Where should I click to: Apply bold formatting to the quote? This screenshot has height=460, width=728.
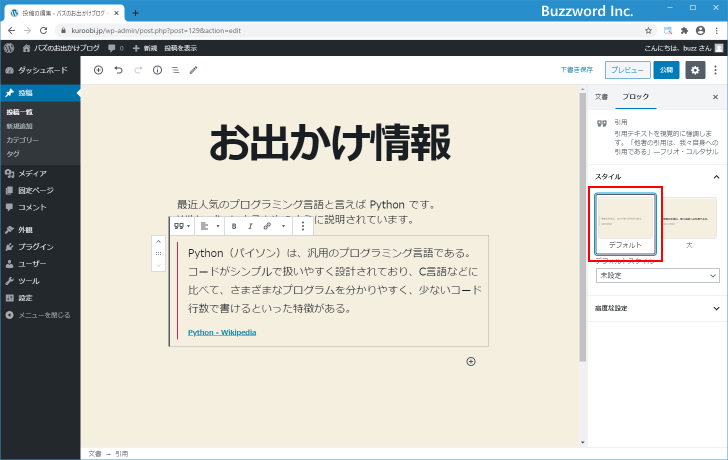pyautogui.click(x=234, y=226)
